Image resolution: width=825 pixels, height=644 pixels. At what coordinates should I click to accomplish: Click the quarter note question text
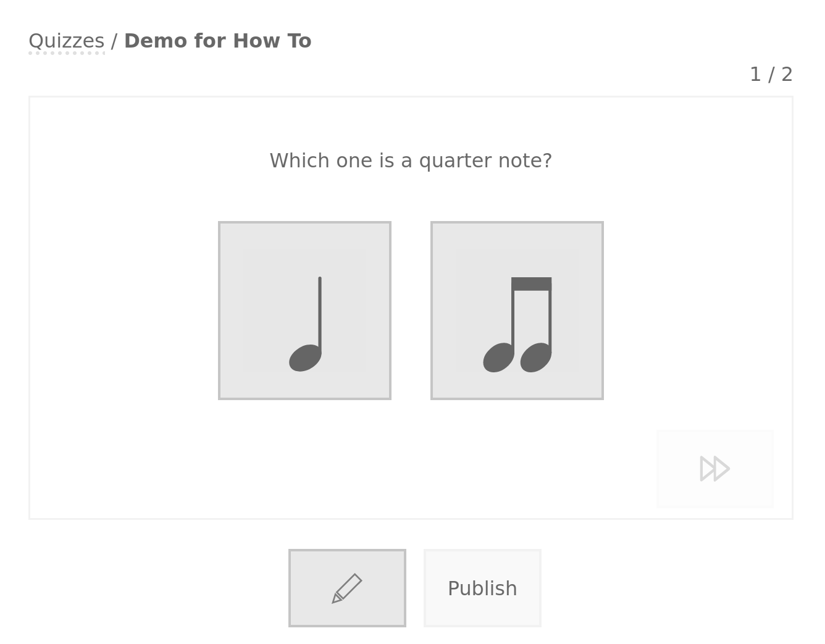point(411,161)
